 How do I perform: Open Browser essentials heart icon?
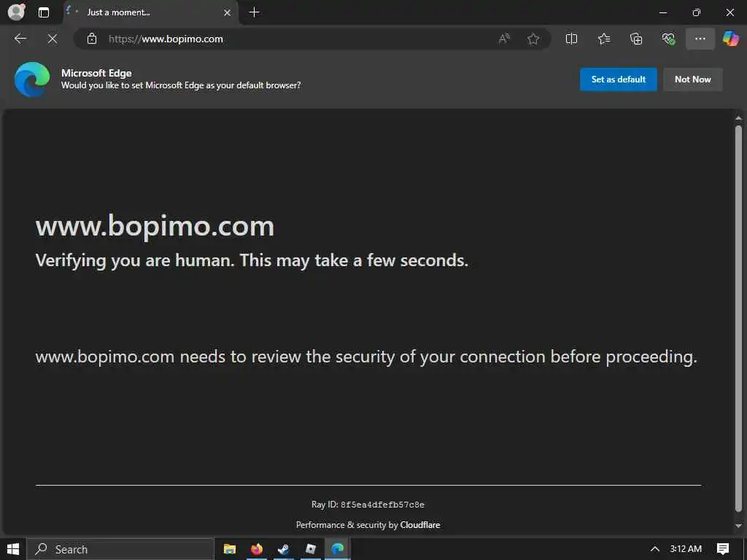pyautogui.click(x=668, y=39)
